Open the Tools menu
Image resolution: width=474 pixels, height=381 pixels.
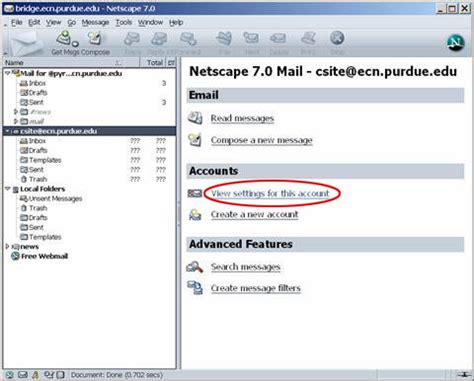pos(124,23)
